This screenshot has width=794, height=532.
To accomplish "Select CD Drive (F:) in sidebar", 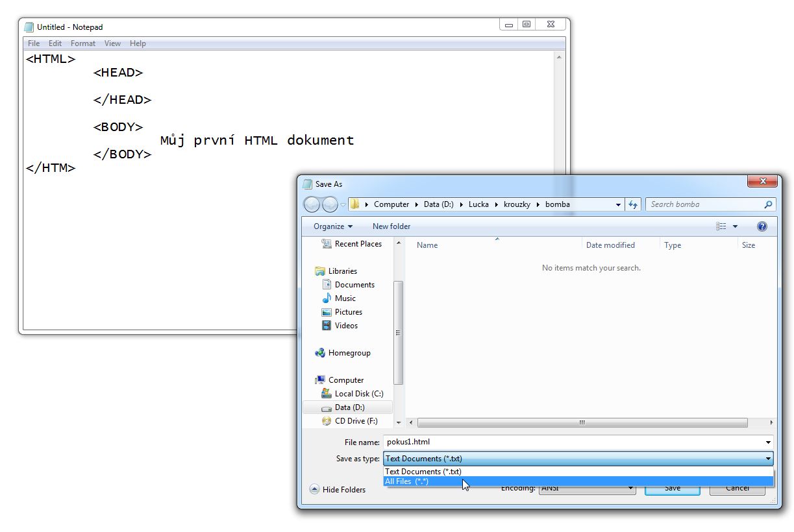I will point(356,421).
